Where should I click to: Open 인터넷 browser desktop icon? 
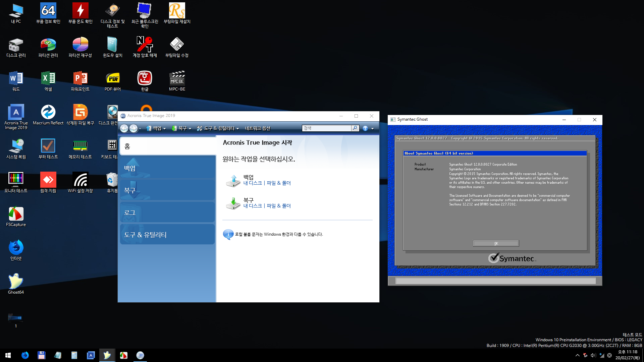click(x=16, y=250)
